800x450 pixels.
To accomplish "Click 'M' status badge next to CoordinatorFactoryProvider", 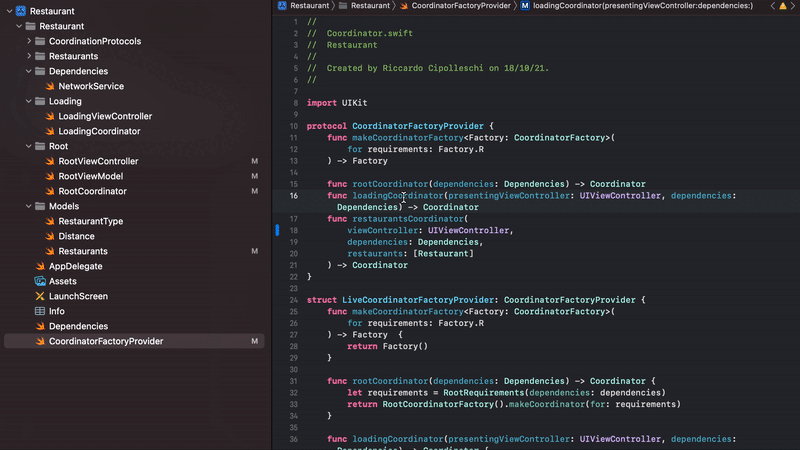I will click(x=255, y=341).
